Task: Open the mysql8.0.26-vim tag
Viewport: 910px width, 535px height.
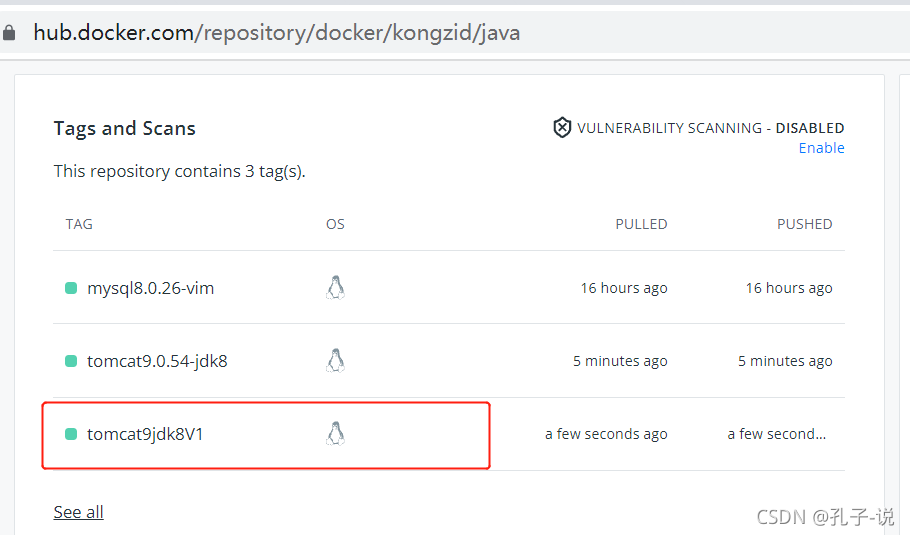Action: pyautogui.click(x=150, y=288)
